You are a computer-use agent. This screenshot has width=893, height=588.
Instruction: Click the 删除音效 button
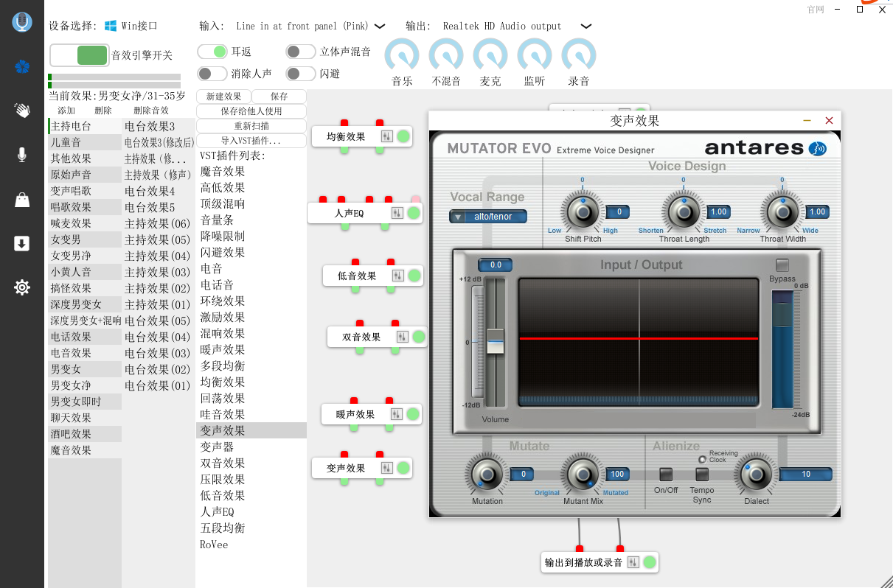point(151,111)
